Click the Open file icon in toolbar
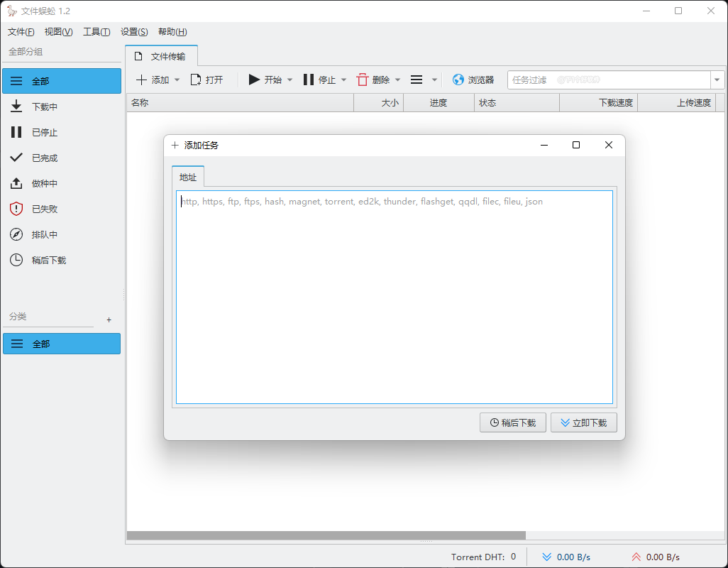728x568 pixels. click(196, 80)
